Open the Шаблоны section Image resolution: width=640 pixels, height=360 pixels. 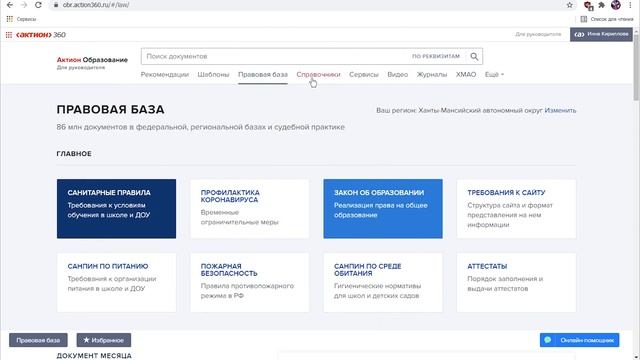(213, 74)
